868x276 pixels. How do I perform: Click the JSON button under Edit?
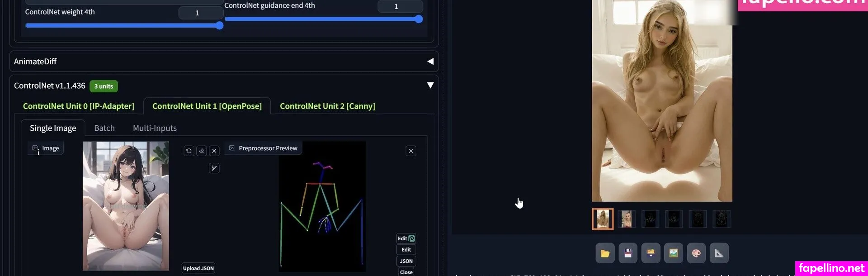pyautogui.click(x=406, y=261)
